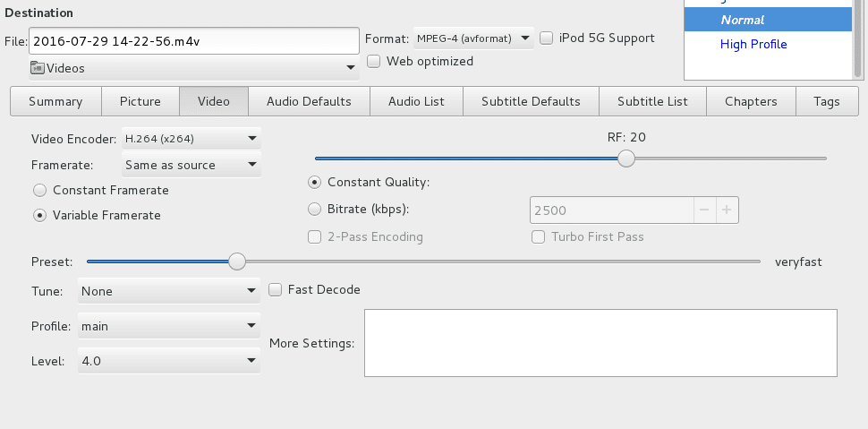Enable iPod 5G Support checkbox
868x429 pixels.
547,39
